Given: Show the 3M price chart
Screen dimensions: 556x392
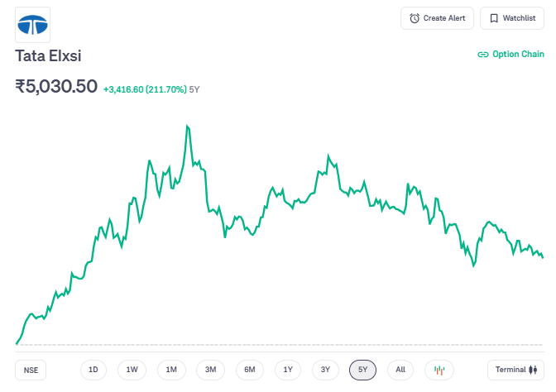Looking at the screenshot, I should pos(210,370).
